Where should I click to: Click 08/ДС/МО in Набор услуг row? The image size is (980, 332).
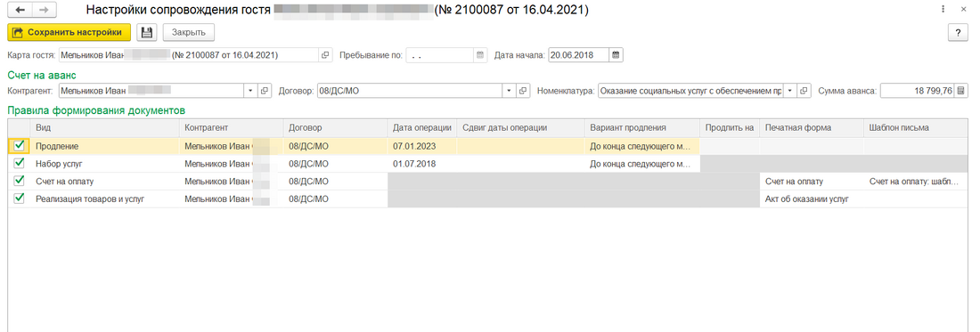tap(335, 164)
